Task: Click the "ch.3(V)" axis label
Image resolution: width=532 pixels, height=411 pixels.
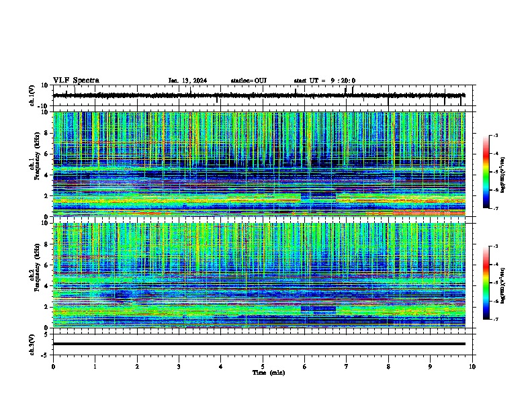Action: click(32, 345)
